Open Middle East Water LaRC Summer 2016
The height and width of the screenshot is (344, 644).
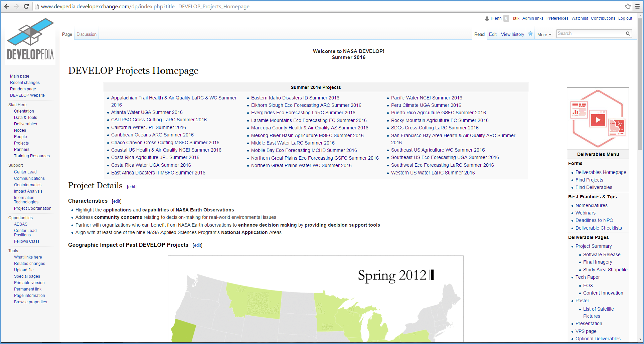tap(293, 143)
